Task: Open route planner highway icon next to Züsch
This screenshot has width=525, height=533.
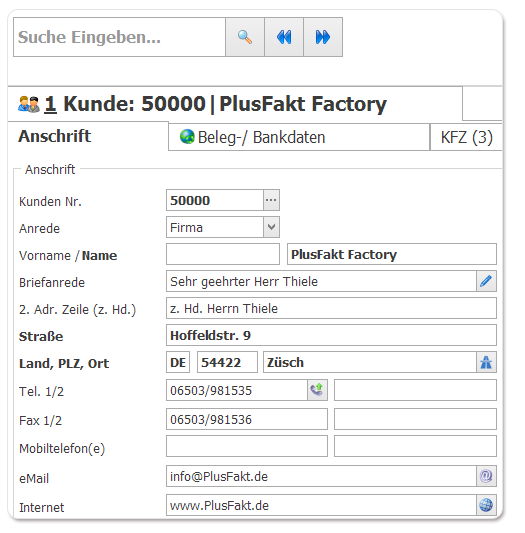Action: (486, 362)
